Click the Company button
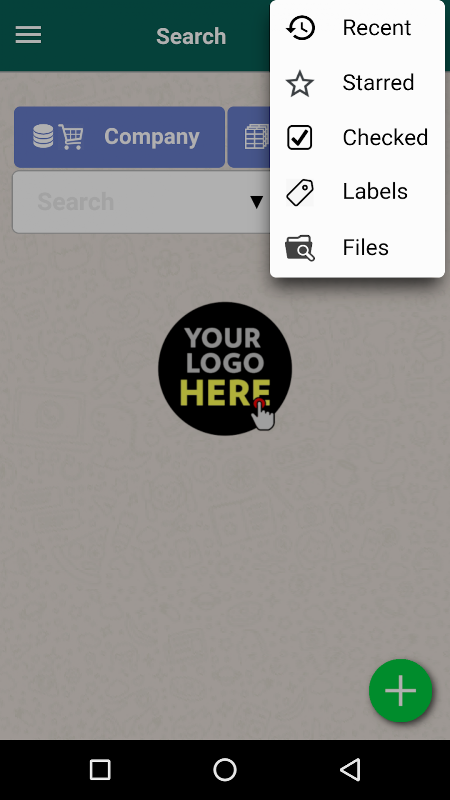 pos(119,137)
